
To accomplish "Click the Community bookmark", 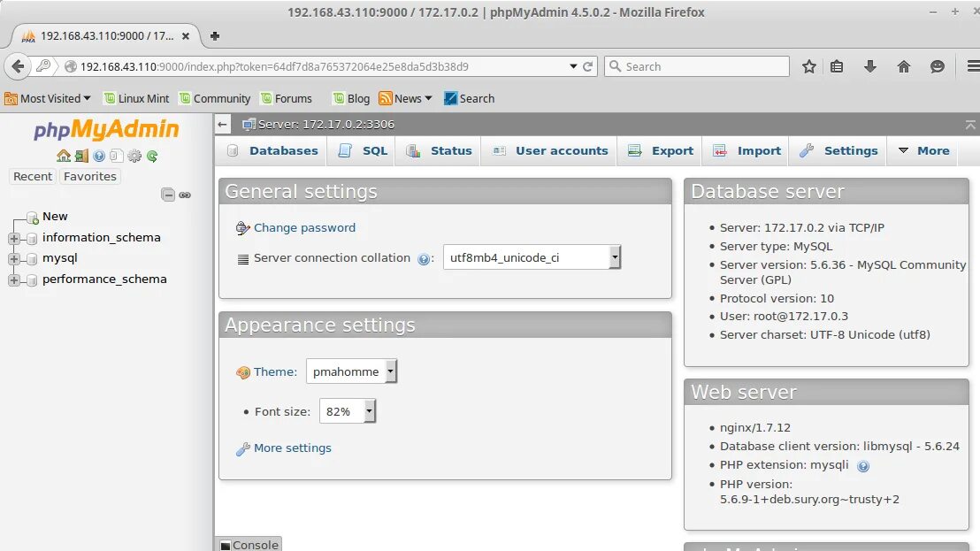I will pyautogui.click(x=214, y=98).
